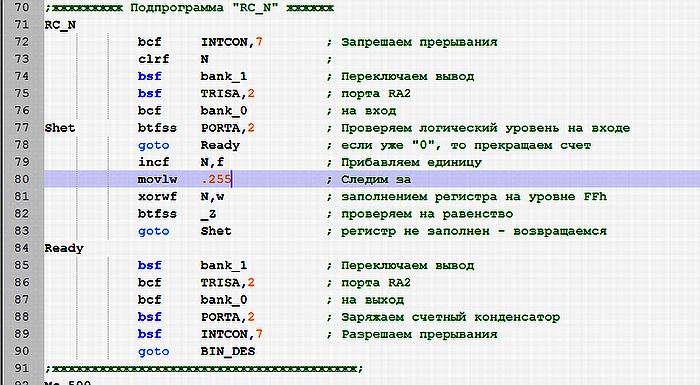The image size is (700, 385).
Task: Click the comment 'Следим за' on line 80
Action: point(376,180)
